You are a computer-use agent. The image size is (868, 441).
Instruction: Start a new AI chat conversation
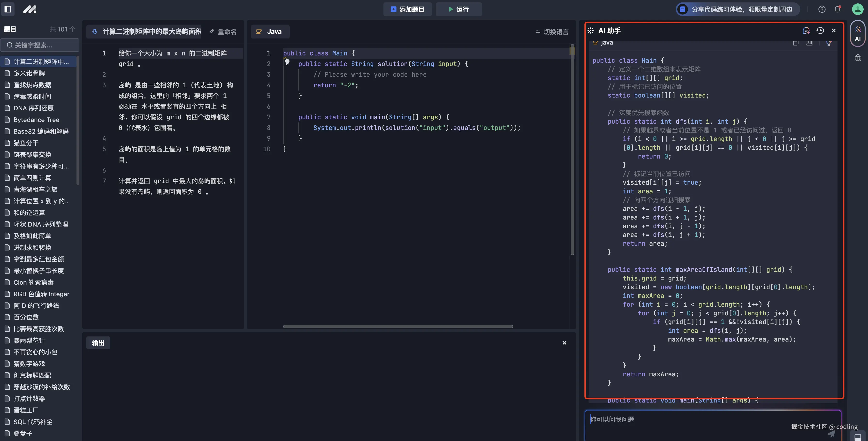[806, 31]
